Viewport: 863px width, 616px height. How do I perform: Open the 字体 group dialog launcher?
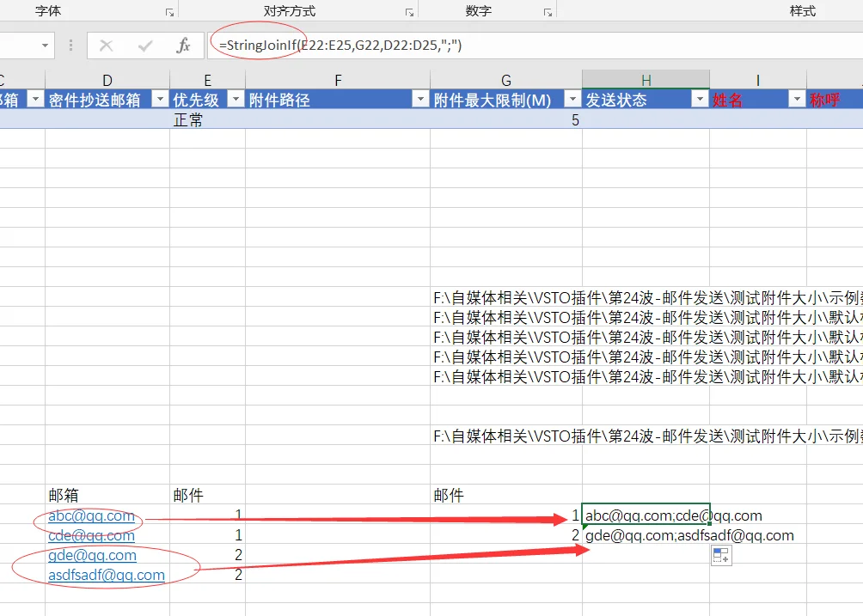[169, 12]
